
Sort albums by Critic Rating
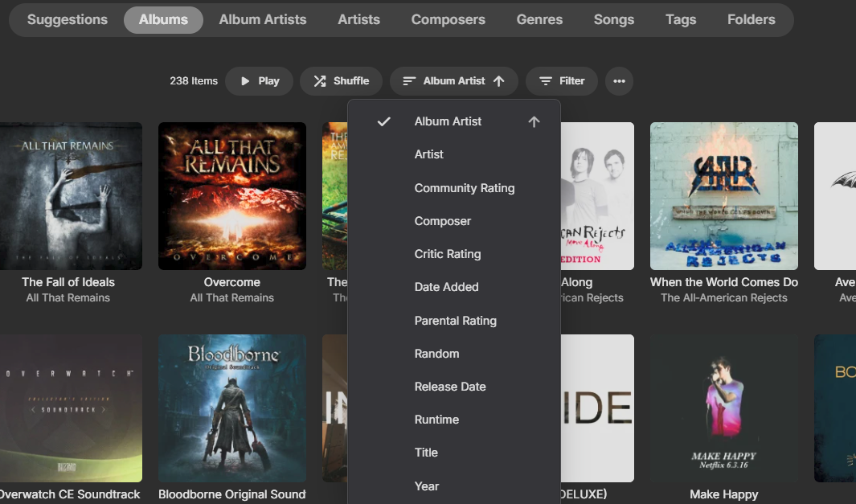coord(453,254)
